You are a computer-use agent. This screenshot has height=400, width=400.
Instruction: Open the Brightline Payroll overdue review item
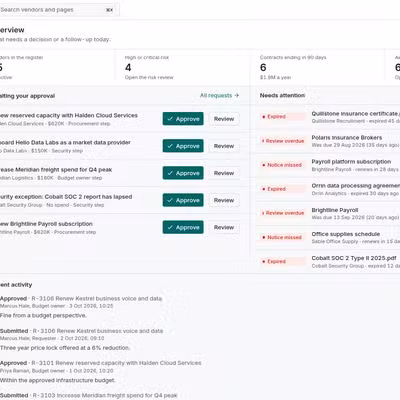328,213
